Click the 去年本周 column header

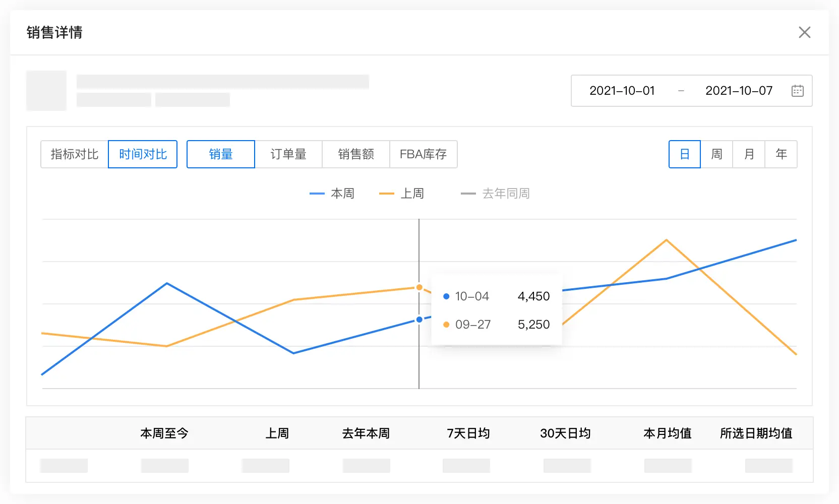[366, 433]
